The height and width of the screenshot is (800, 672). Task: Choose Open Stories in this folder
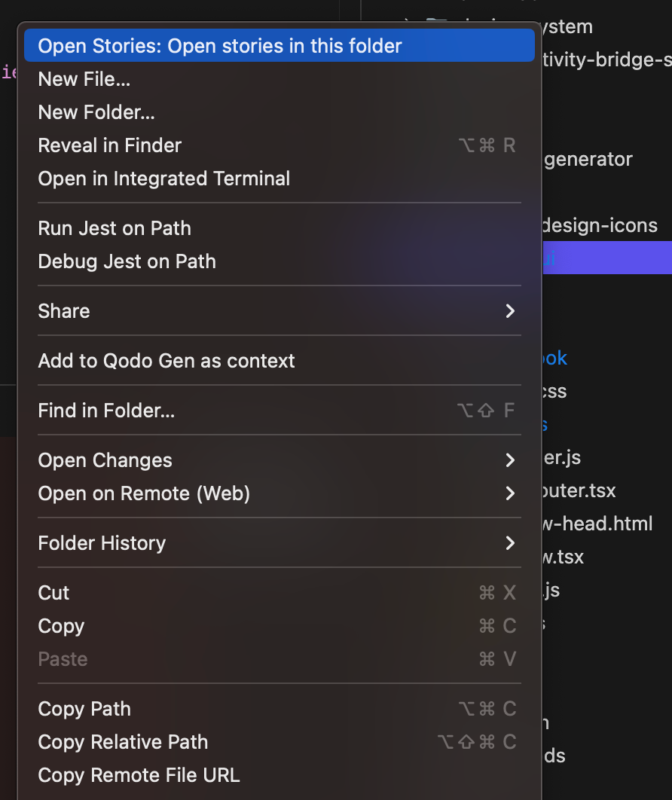(x=279, y=46)
